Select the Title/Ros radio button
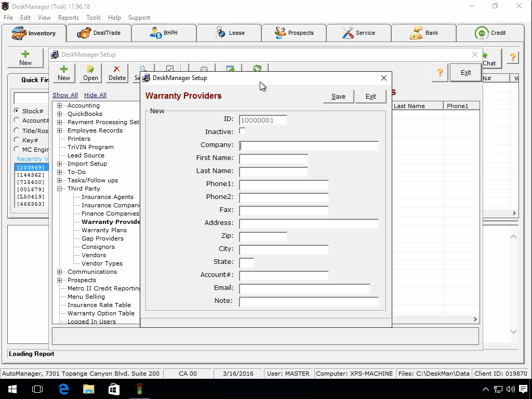The width and height of the screenshot is (532, 399). 16,130
